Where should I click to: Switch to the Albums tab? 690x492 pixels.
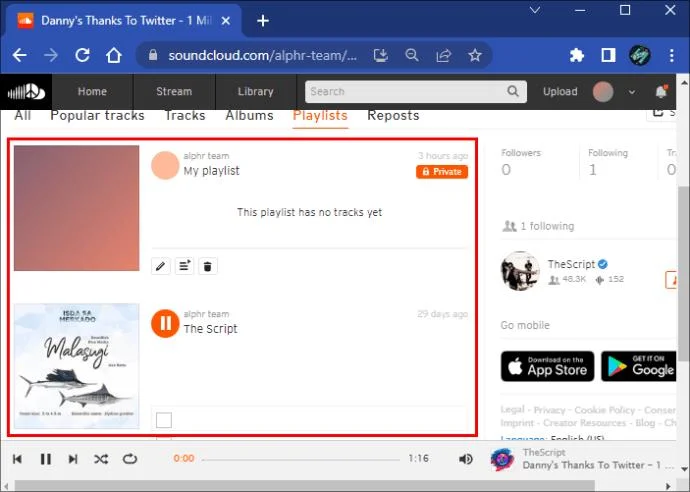point(250,115)
